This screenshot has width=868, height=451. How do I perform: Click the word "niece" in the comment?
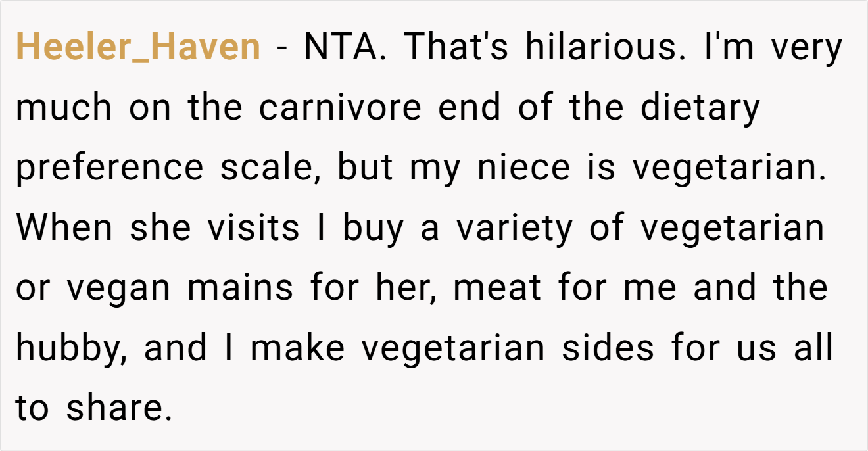(524, 168)
